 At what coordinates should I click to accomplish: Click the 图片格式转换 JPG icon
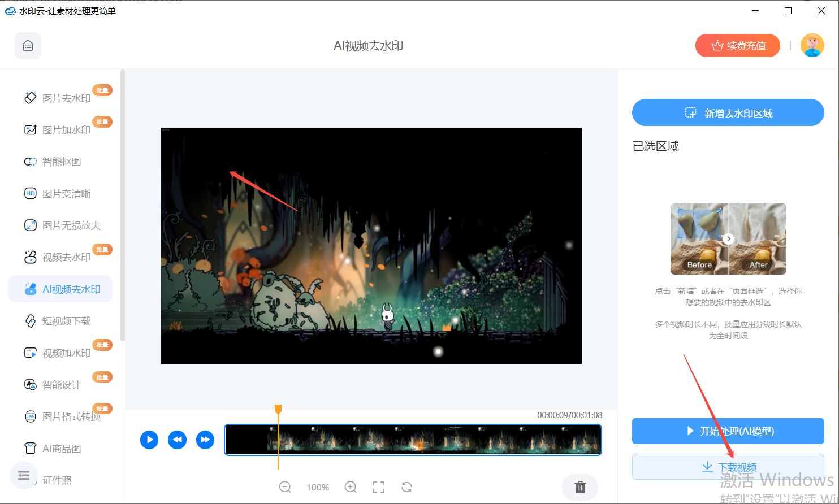[x=31, y=416]
